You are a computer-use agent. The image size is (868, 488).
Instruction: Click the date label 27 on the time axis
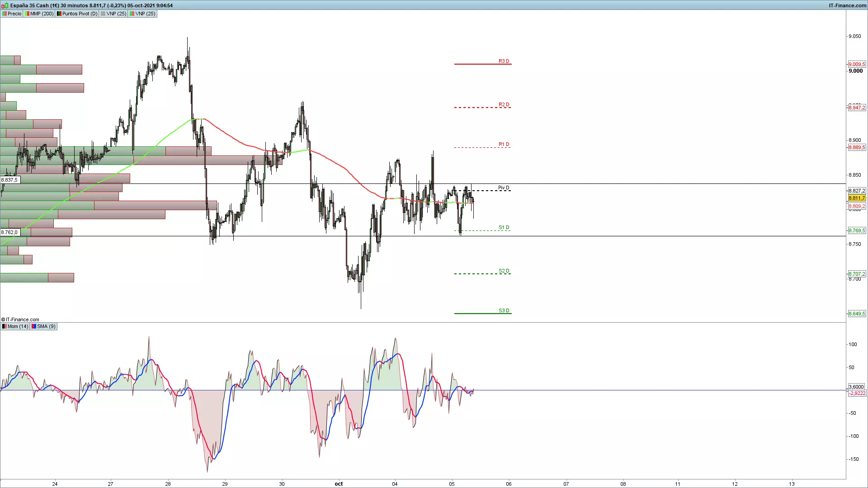[110, 484]
